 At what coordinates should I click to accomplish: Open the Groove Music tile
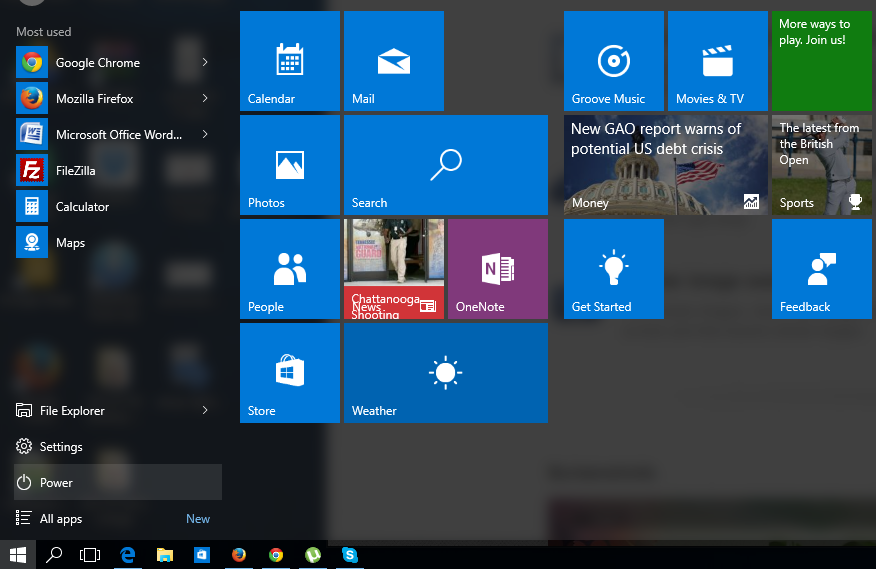(614, 61)
